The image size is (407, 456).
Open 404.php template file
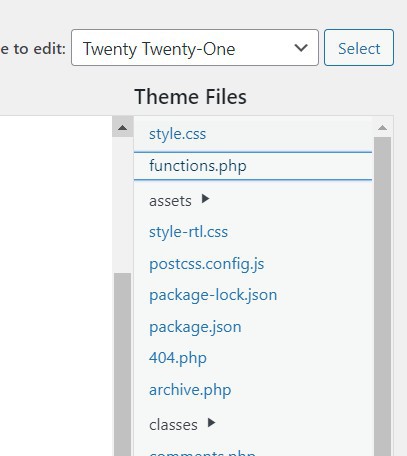(x=178, y=358)
